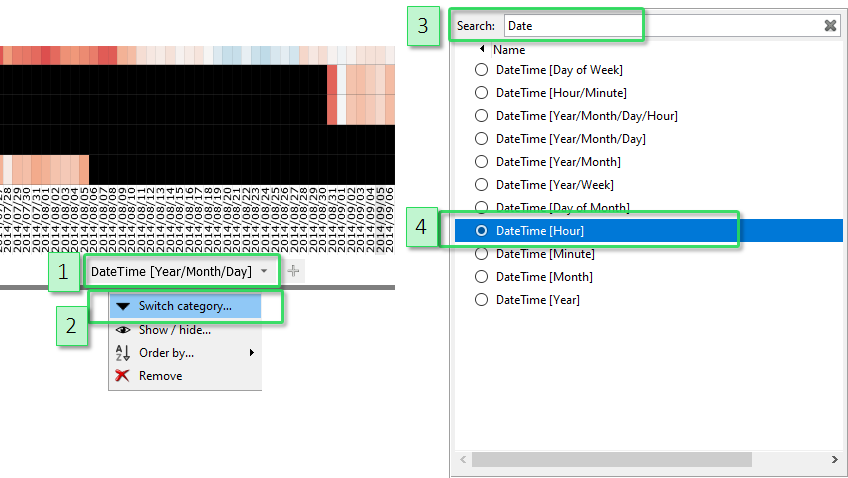Click the sort arrow beside the Name header

click(x=483, y=49)
